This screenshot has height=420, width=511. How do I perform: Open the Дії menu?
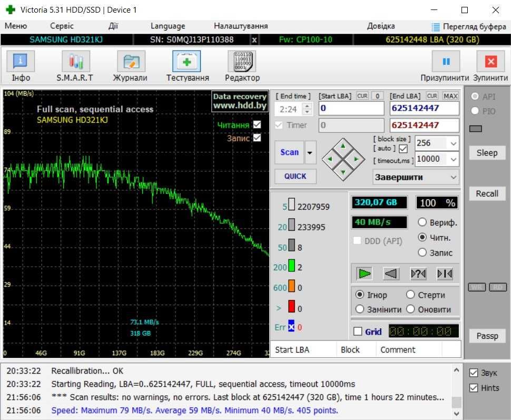[113, 26]
